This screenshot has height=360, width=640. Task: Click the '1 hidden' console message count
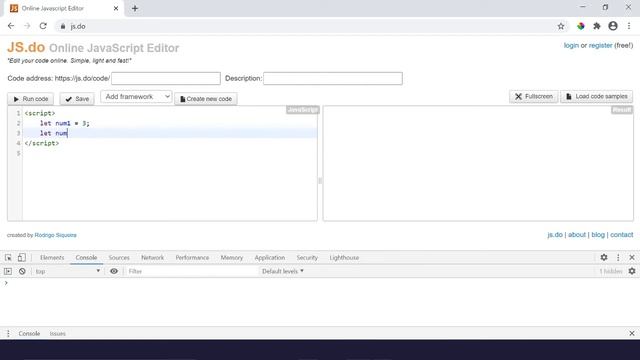(x=611, y=271)
